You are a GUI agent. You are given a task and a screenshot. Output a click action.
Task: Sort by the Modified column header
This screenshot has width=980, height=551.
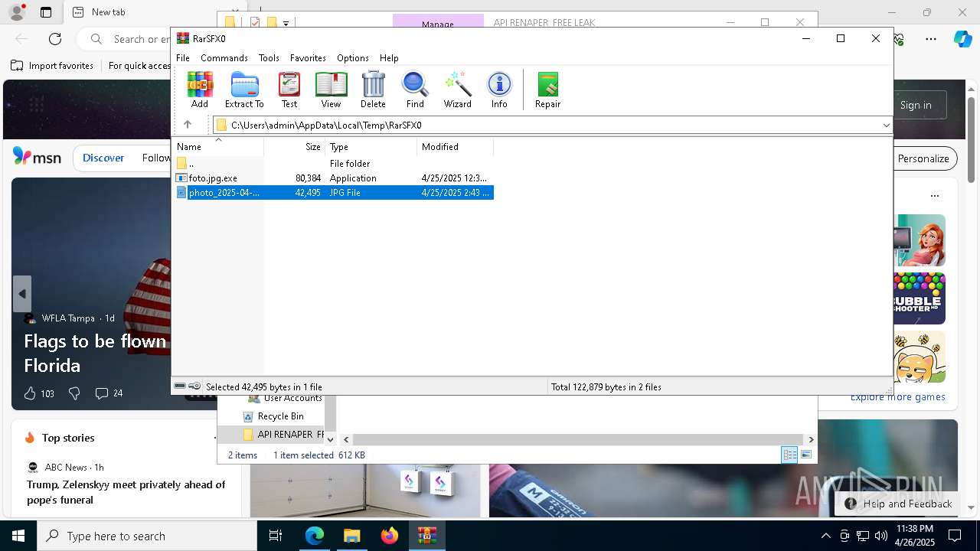click(x=456, y=146)
